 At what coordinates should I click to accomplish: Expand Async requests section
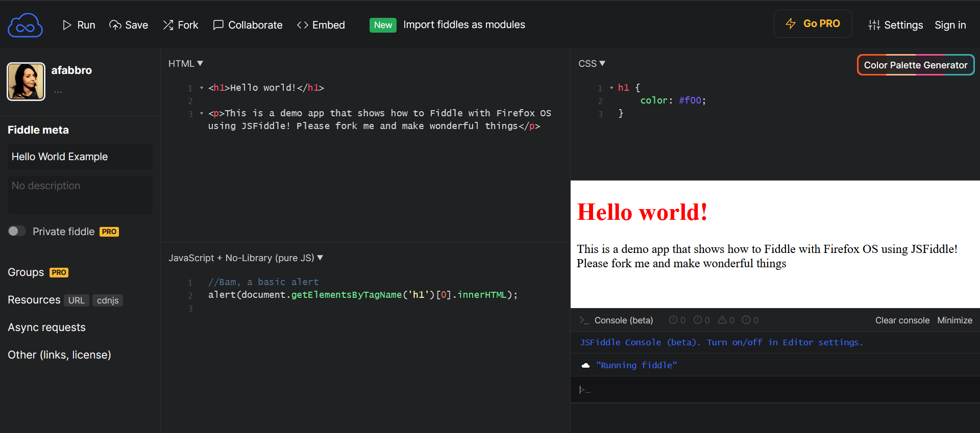46,327
